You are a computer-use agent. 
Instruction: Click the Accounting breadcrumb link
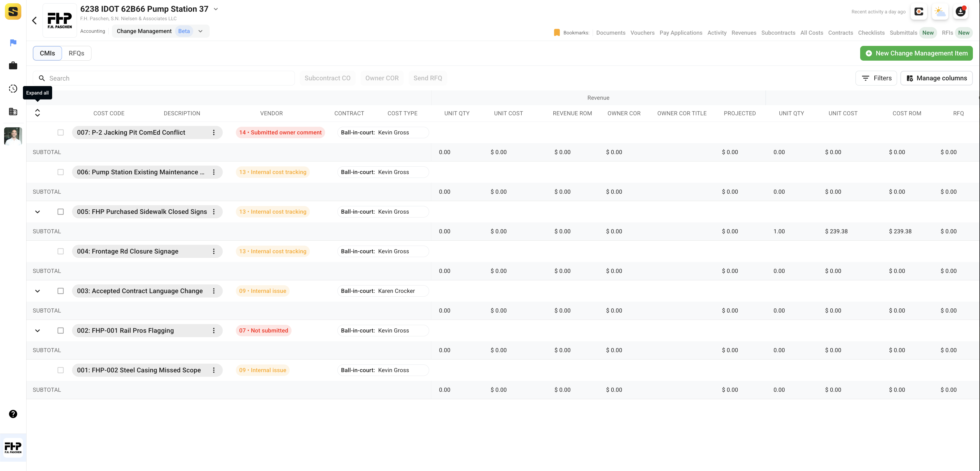pos(93,31)
